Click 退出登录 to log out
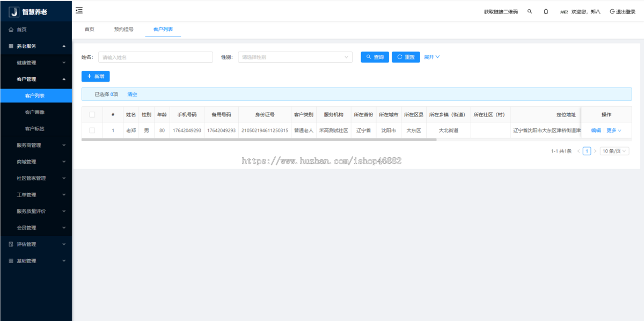Viewport: 644px width, 321px height. tap(623, 12)
